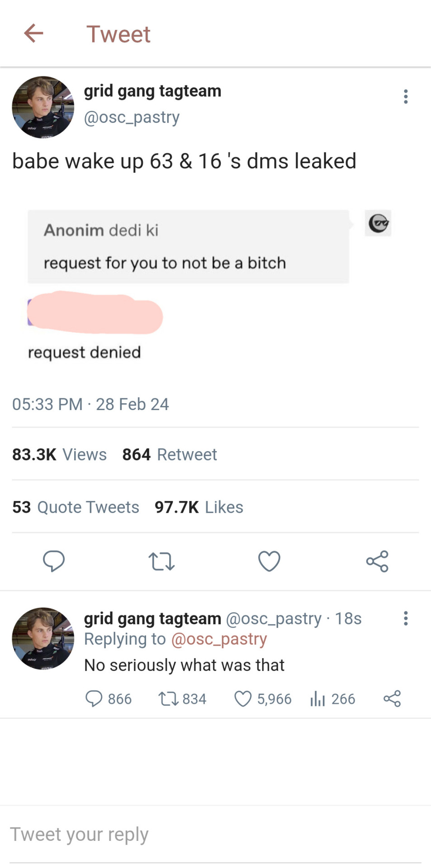Tap the back arrow icon
Image resolution: width=431 pixels, height=868 pixels.
coord(33,33)
